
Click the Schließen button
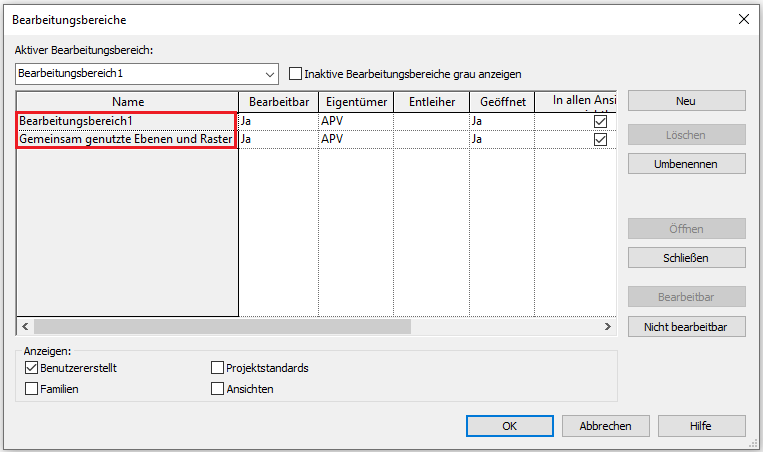tap(686, 257)
